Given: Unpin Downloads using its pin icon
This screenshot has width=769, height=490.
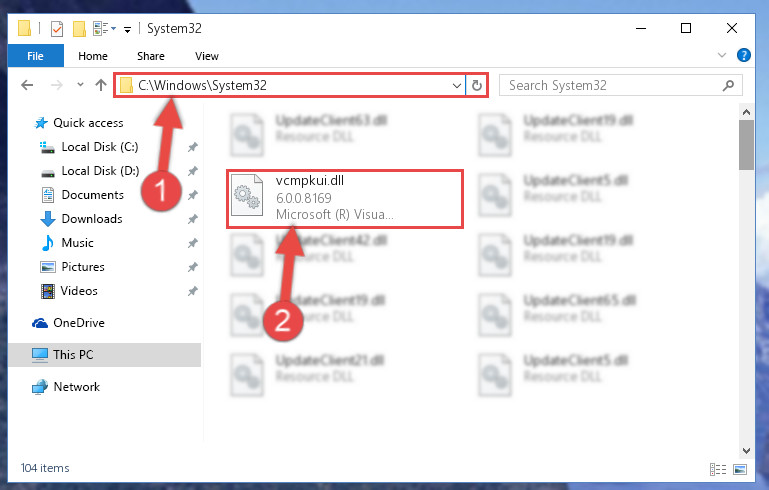Looking at the screenshot, I should click(x=193, y=219).
